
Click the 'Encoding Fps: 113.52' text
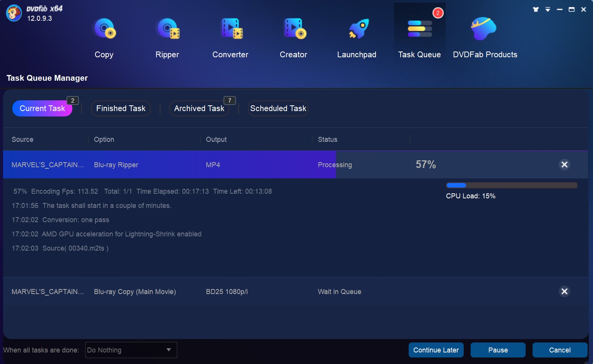[x=65, y=191]
